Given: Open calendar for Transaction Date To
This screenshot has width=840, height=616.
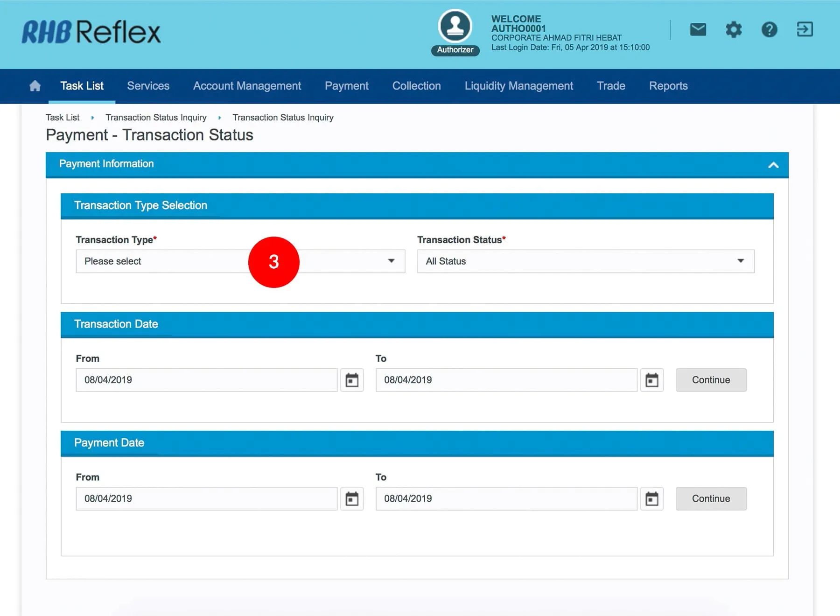Looking at the screenshot, I should (651, 380).
